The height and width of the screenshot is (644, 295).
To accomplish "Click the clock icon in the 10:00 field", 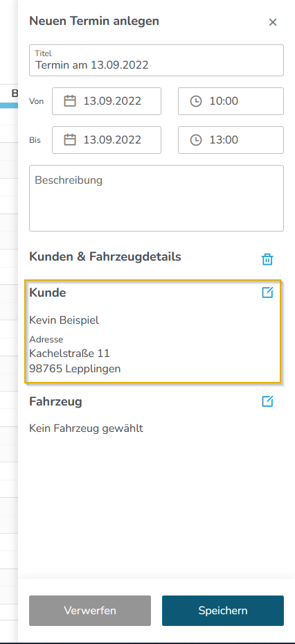I will point(196,101).
